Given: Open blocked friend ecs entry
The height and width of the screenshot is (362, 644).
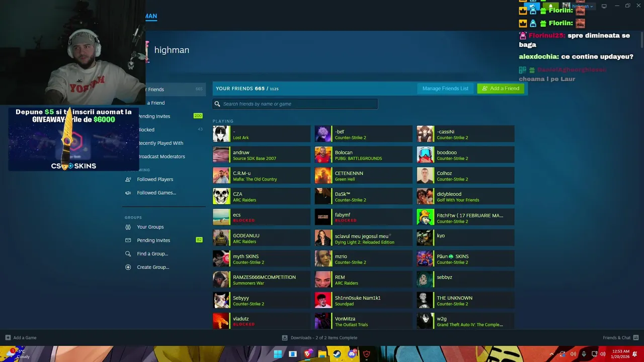Looking at the screenshot, I should (262, 217).
